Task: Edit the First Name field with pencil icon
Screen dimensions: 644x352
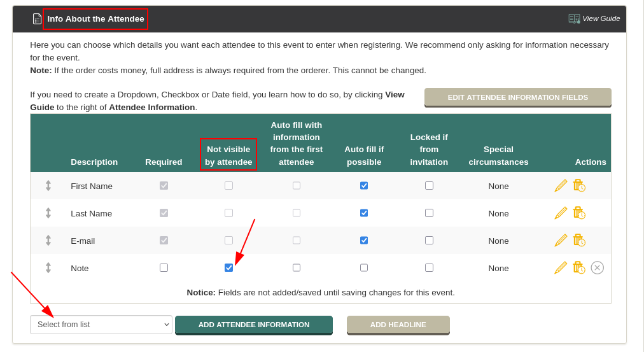Action: point(561,186)
